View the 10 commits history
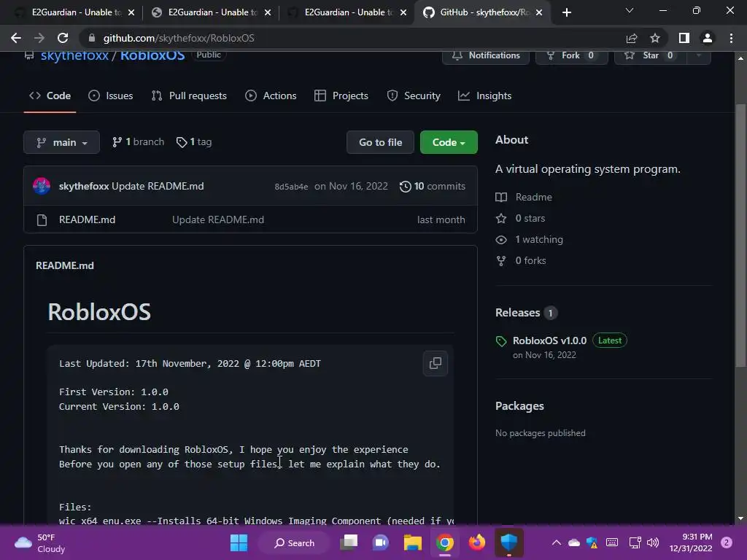Screen dimensions: 747x560 [x=433, y=186]
